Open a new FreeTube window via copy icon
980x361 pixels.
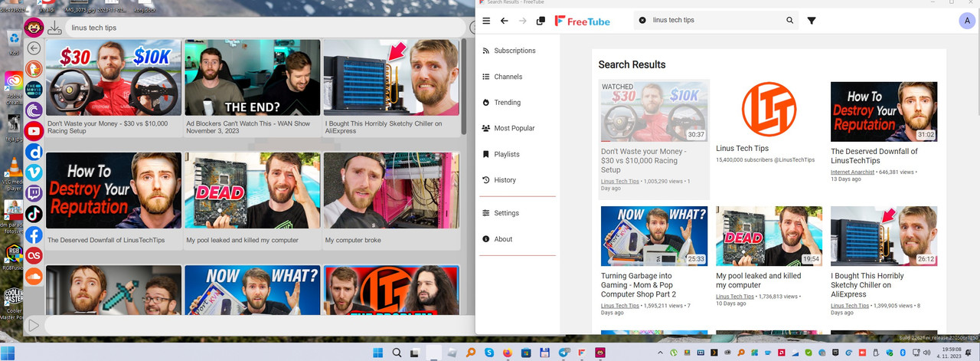point(541,21)
